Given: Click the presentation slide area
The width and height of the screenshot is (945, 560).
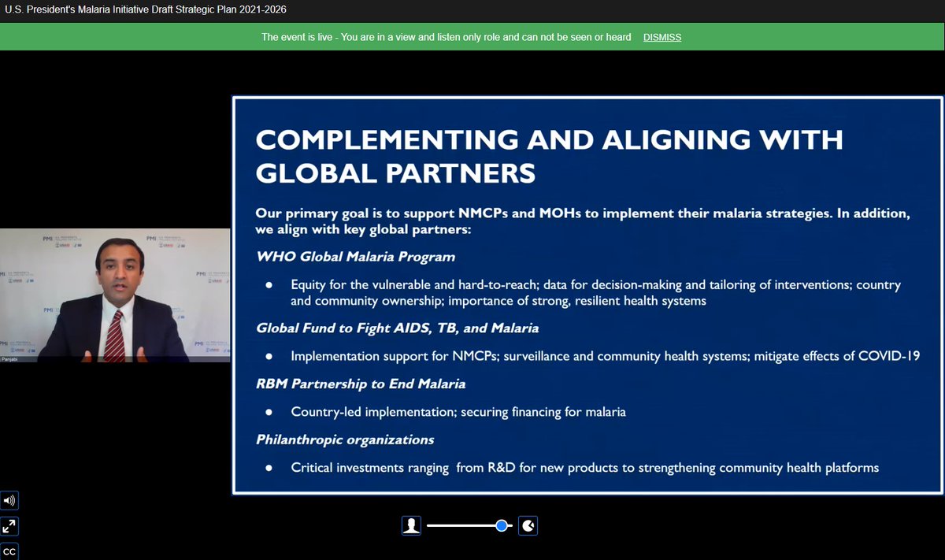Looking at the screenshot, I should pos(587,295).
